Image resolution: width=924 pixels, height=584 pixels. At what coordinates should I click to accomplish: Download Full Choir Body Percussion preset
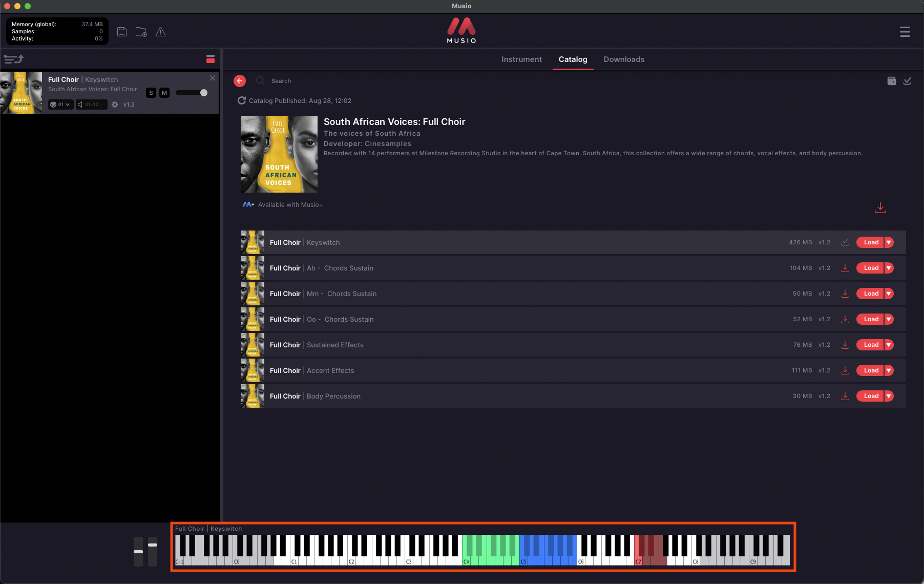(845, 396)
